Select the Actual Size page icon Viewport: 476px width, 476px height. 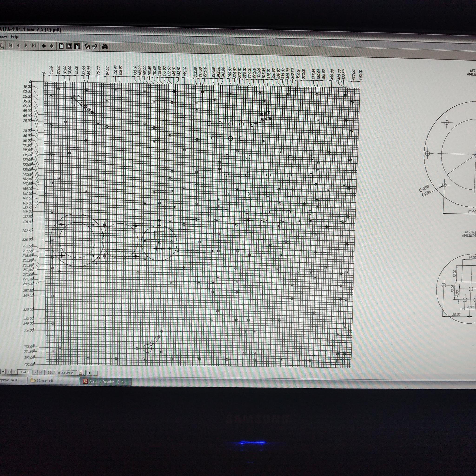[61, 46]
